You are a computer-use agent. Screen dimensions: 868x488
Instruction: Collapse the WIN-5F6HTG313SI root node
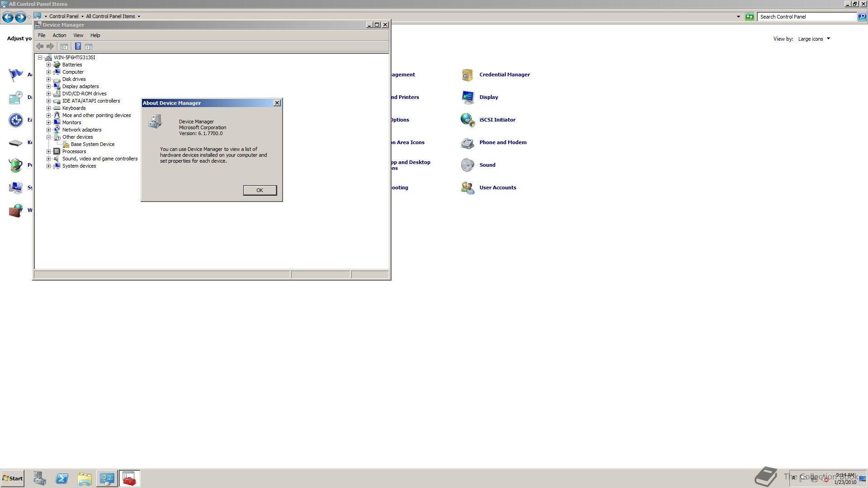coord(40,57)
